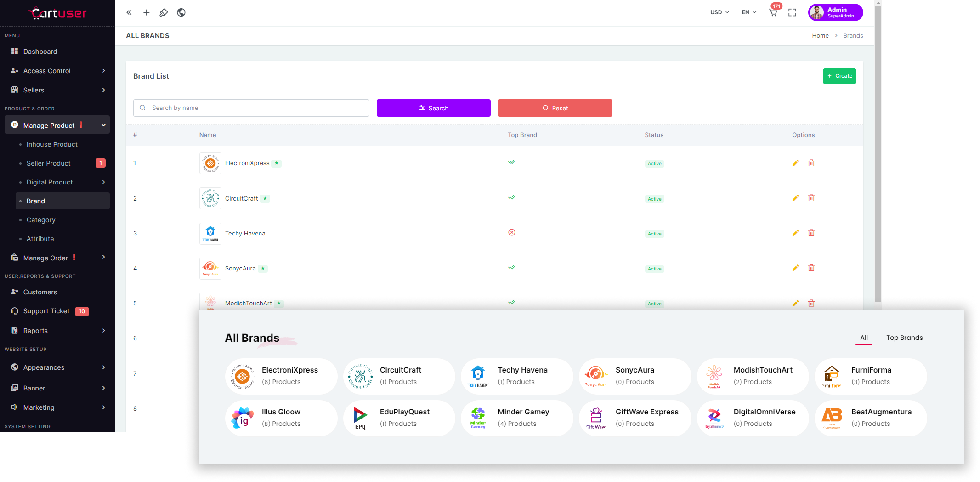Open the shopping cart with 171 badge
Viewport: 980px width, 482px height.
773,12
